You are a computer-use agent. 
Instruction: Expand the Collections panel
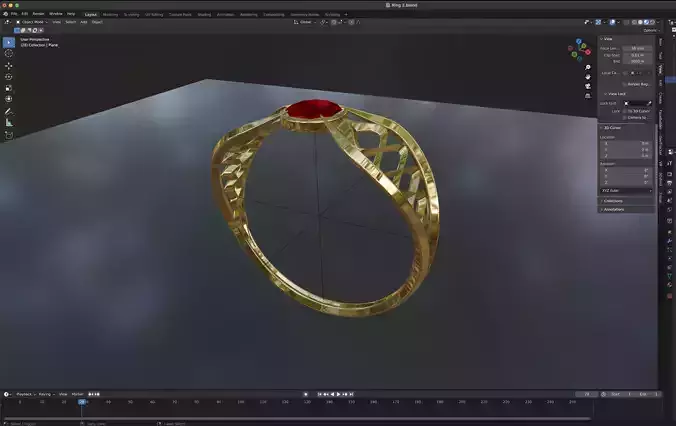(x=611, y=201)
